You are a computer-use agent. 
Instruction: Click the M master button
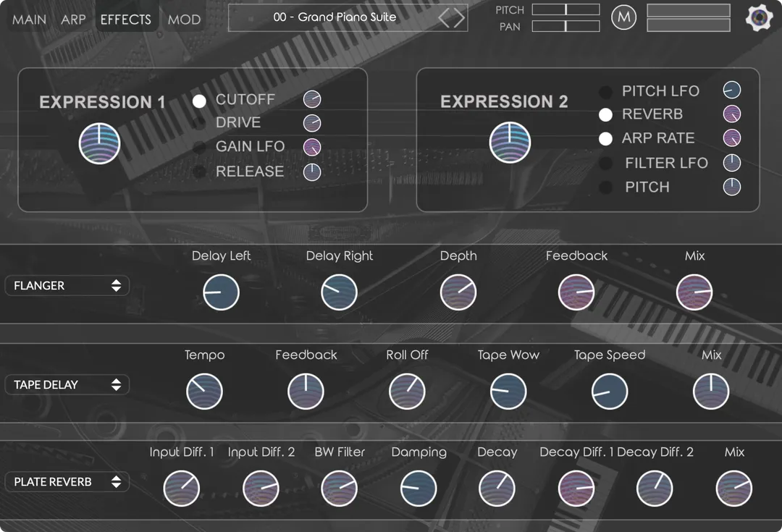point(623,17)
